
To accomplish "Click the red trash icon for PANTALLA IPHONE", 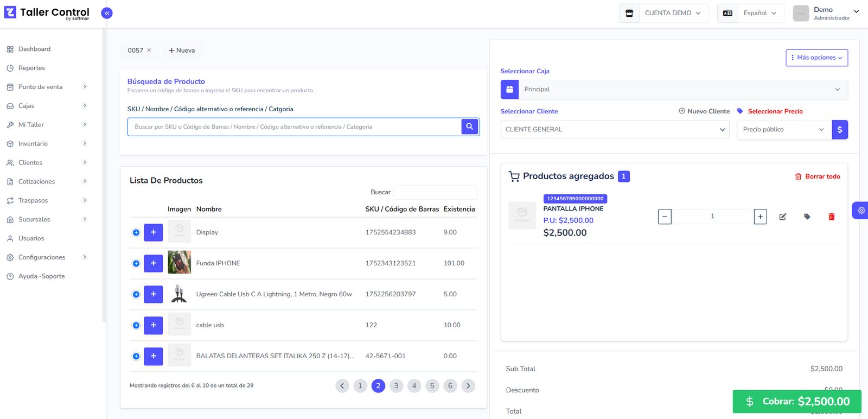I will tap(831, 217).
